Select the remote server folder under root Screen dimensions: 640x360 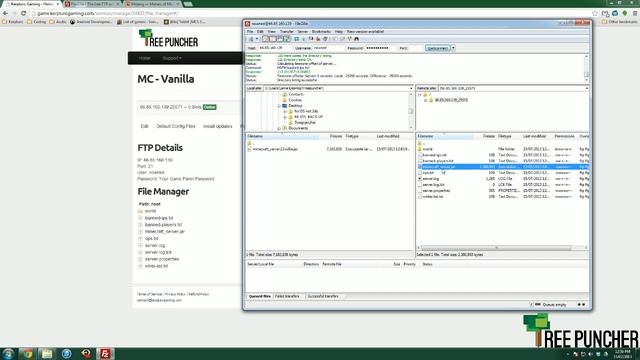451,100
